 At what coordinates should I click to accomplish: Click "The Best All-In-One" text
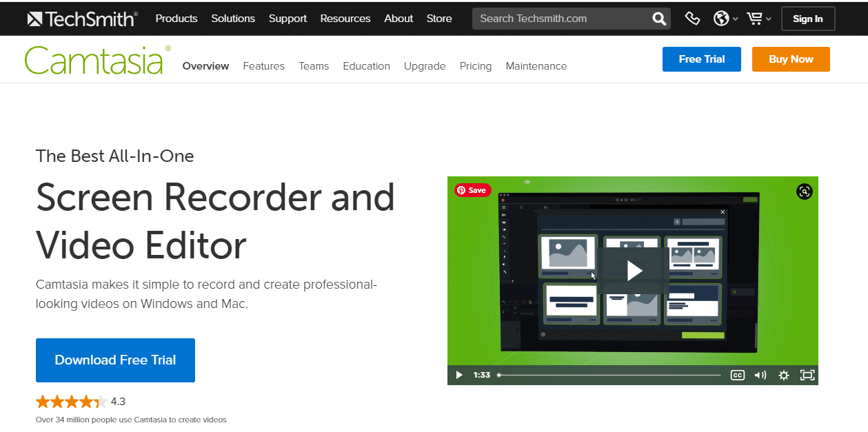click(x=115, y=156)
